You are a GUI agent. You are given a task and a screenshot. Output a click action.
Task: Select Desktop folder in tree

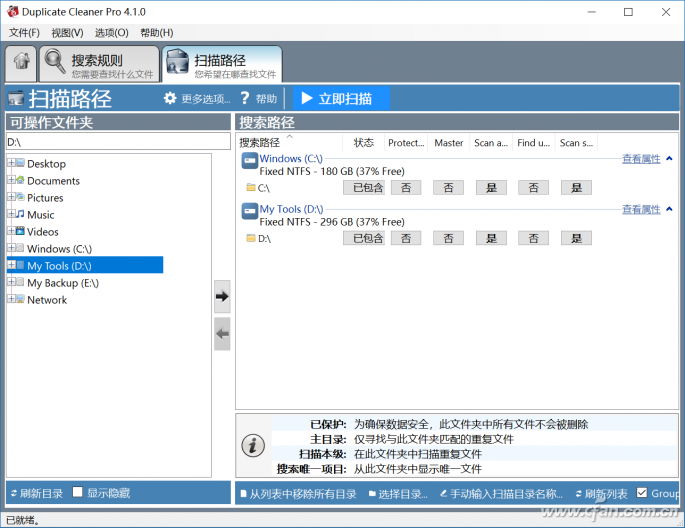pyautogui.click(x=46, y=164)
